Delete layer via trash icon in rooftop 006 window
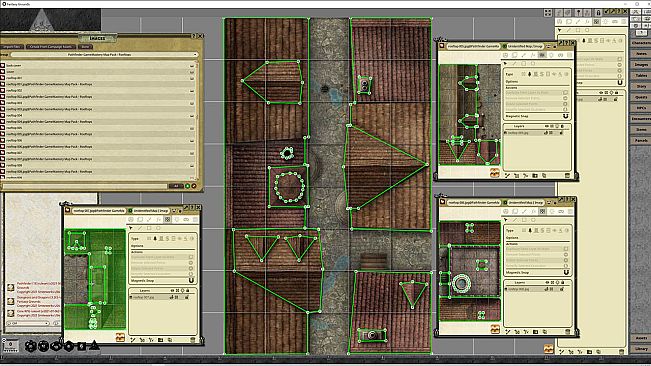This screenshot has height=366, width=651. pyautogui.click(x=567, y=332)
